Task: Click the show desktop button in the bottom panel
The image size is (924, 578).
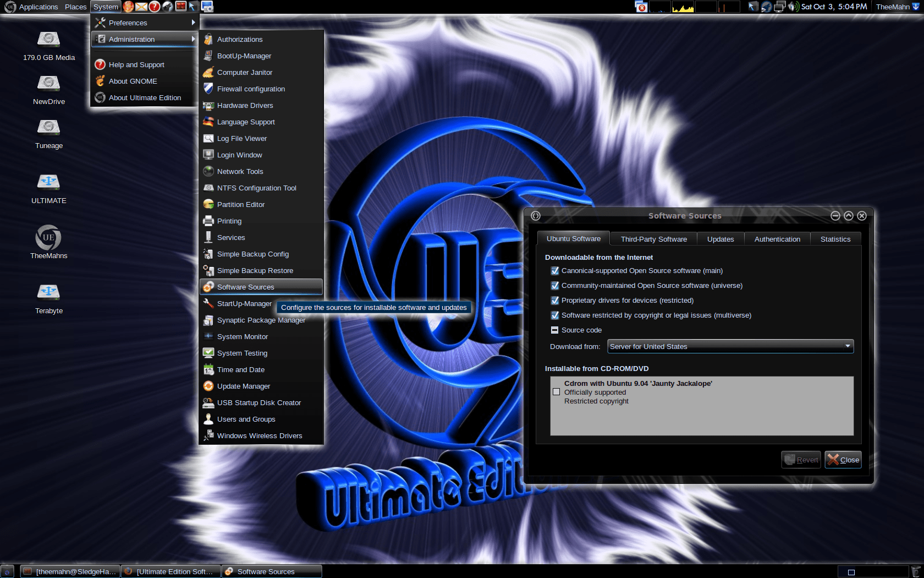Action: coord(7,571)
